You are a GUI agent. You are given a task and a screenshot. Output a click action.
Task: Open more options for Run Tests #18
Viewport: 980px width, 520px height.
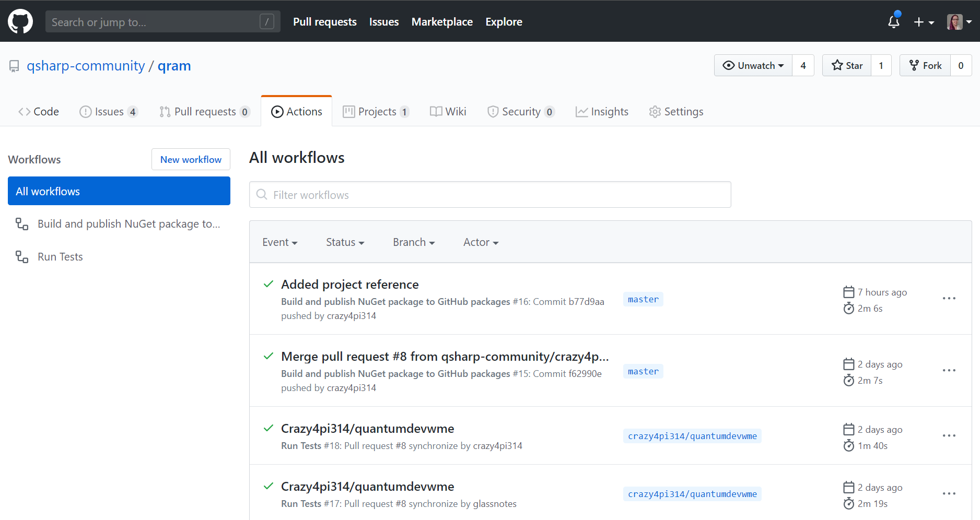pyautogui.click(x=949, y=435)
